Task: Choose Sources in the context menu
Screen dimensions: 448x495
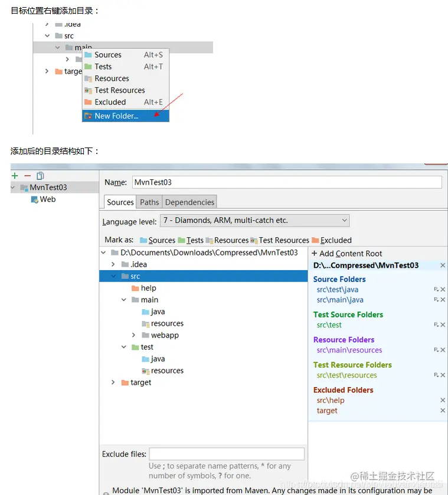Action: pos(126,55)
